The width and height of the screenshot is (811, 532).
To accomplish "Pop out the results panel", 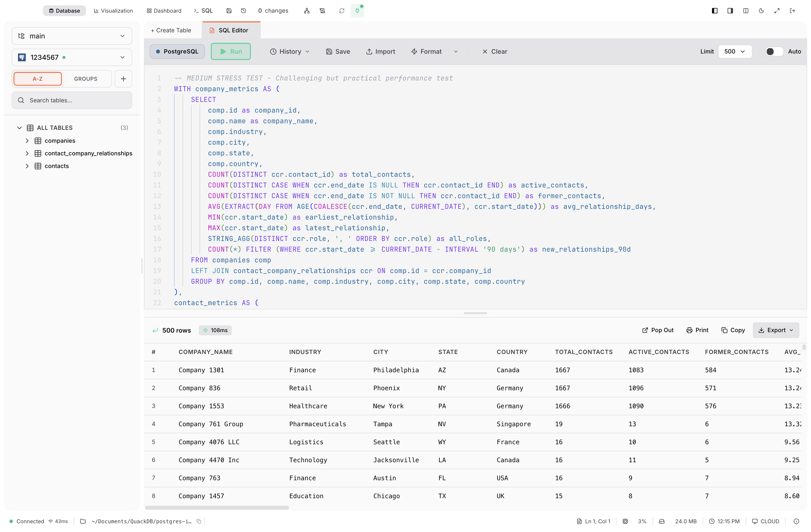I will pyautogui.click(x=658, y=330).
